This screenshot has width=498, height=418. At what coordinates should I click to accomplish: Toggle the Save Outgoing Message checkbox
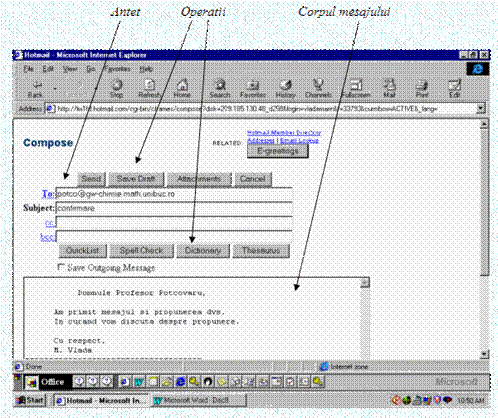tap(61, 267)
